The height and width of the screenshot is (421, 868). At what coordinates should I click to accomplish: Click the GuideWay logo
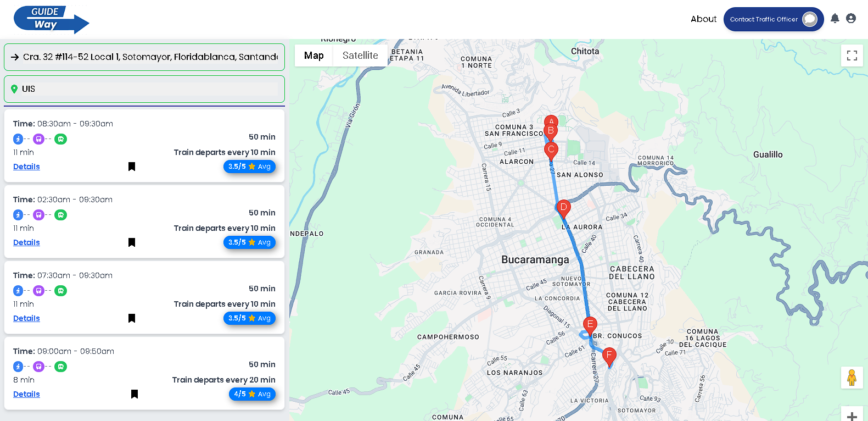52,20
